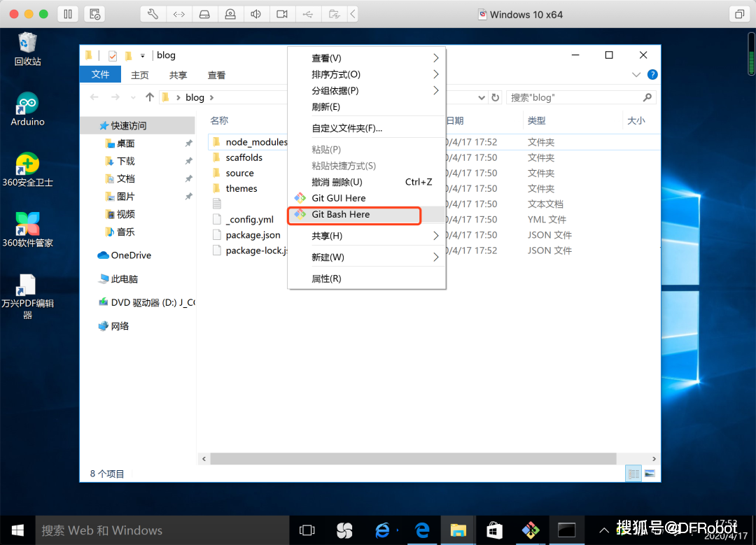The width and height of the screenshot is (756, 545).
Task: Click VM network adapter arrows icon
Action: (x=179, y=14)
